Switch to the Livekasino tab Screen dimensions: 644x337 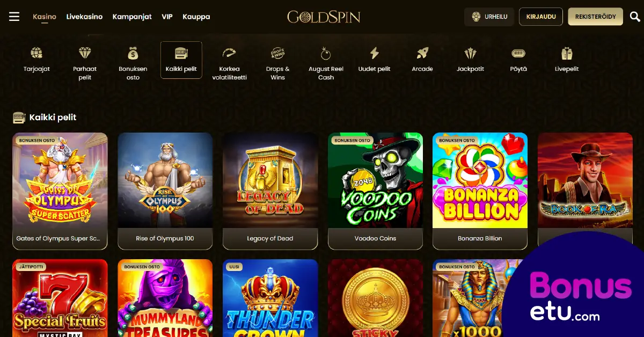[x=84, y=17]
